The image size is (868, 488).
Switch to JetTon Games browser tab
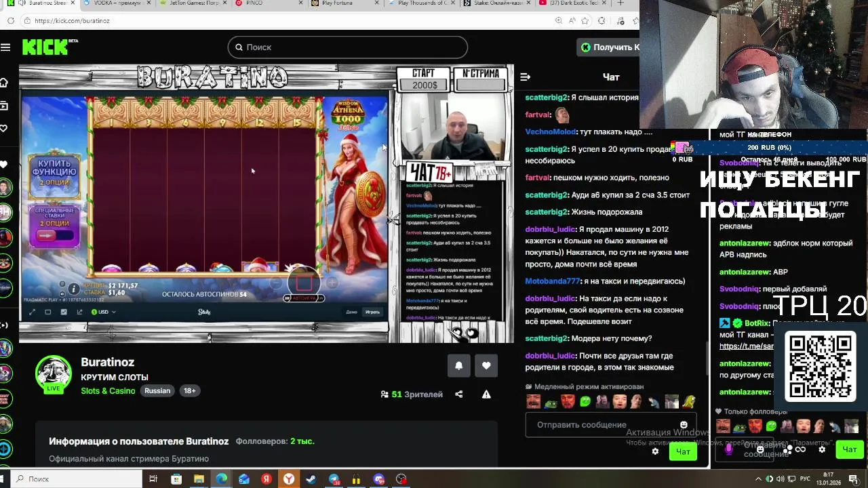coord(194,3)
